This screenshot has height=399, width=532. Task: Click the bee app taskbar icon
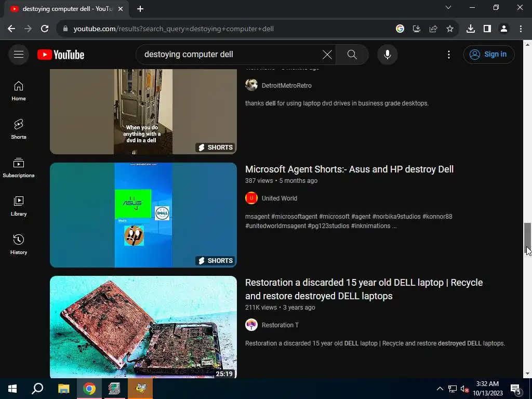tap(140, 389)
